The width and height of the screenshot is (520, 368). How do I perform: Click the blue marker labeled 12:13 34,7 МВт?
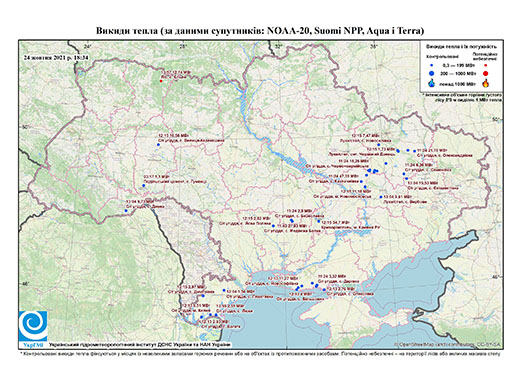[319, 221]
